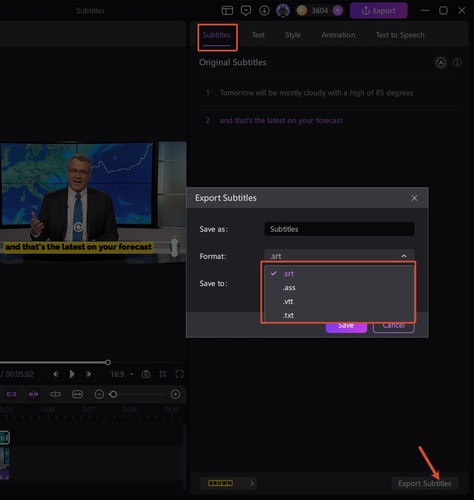Open the user avatar profile
The image size is (474, 500).
283,11
